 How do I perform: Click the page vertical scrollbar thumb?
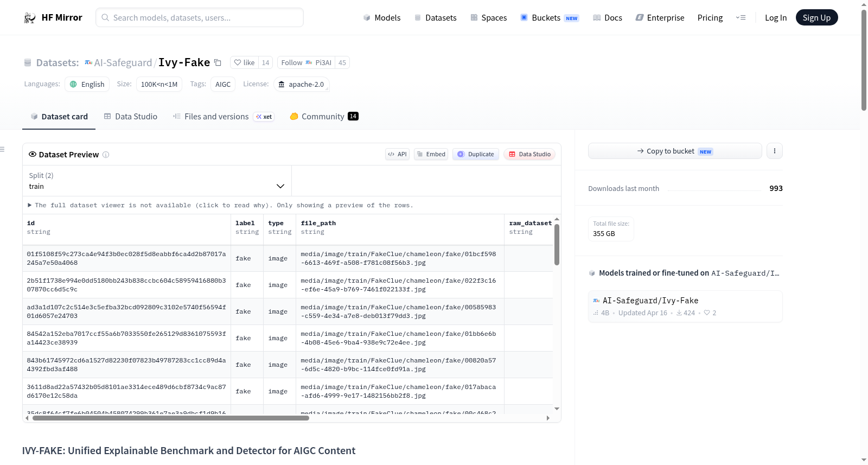(864, 60)
